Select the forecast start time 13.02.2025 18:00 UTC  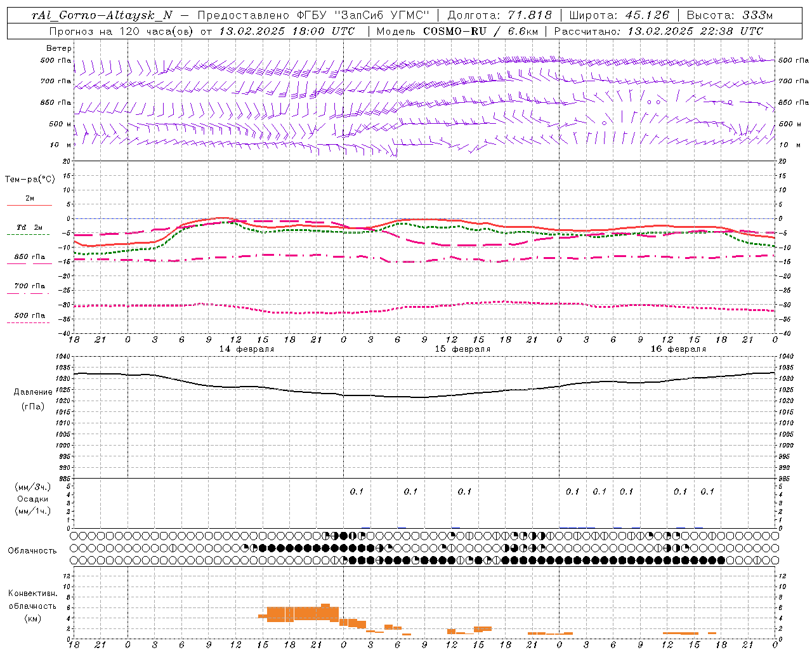click(x=287, y=31)
